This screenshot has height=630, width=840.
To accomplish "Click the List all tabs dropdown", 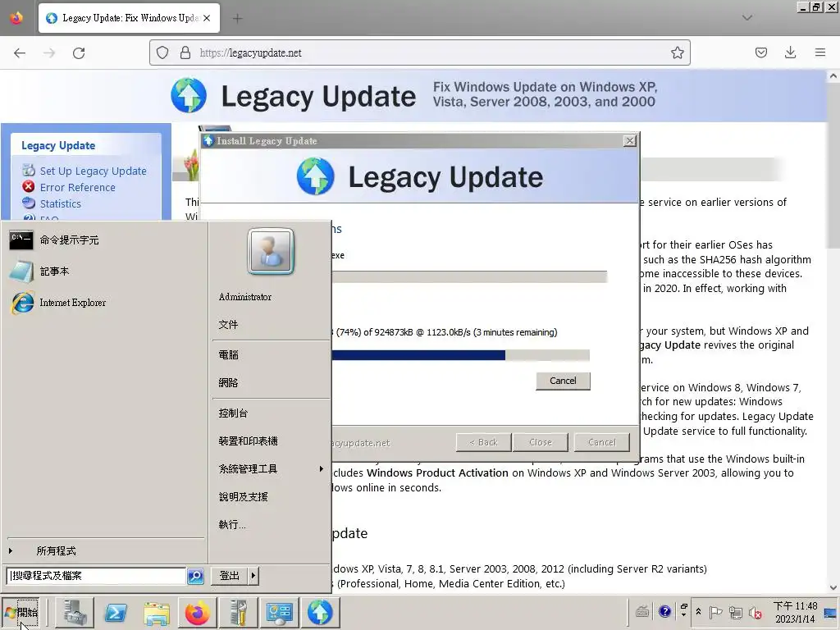I will 747,18.
